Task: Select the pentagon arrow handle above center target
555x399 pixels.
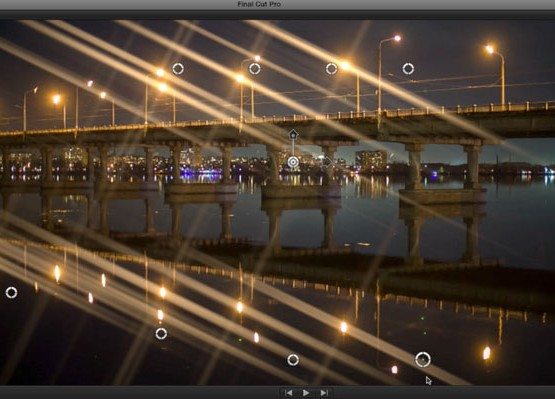Action: click(x=293, y=135)
